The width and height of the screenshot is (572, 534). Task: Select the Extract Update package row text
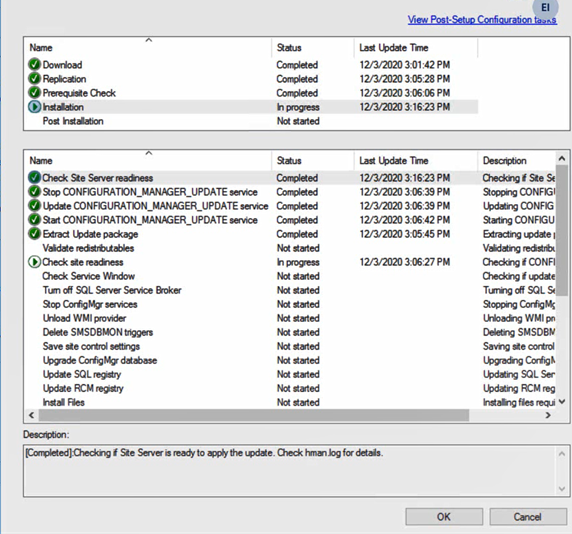(x=90, y=234)
